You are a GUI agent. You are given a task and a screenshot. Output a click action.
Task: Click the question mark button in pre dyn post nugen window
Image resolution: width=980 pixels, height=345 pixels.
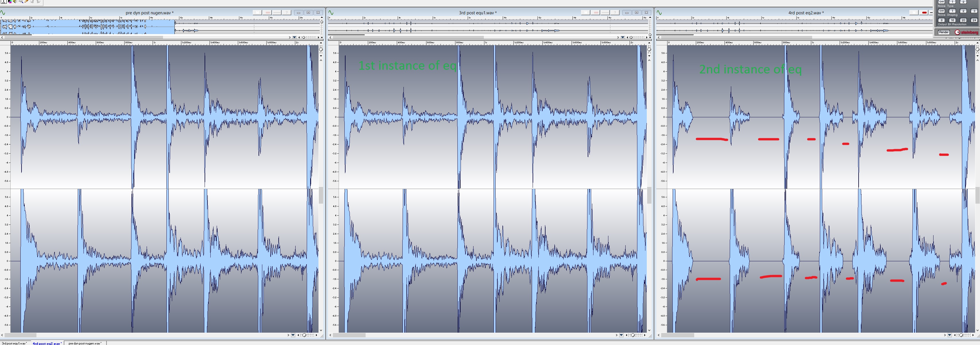pos(287,13)
